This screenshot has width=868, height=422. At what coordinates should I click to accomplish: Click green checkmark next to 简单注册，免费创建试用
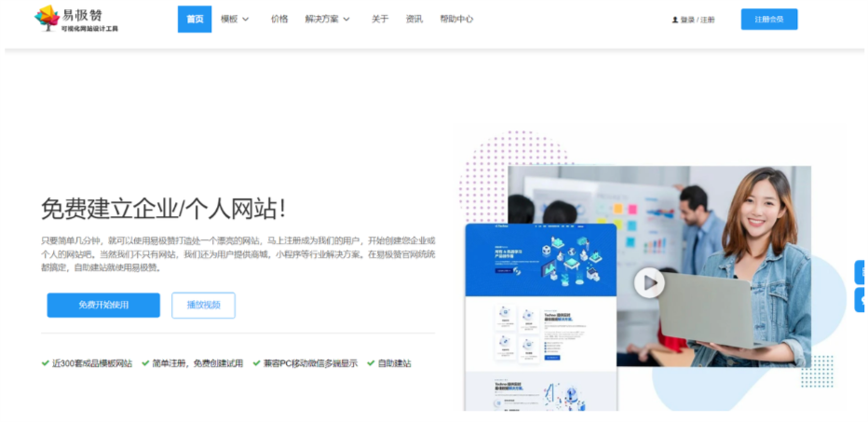(x=146, y=363)
